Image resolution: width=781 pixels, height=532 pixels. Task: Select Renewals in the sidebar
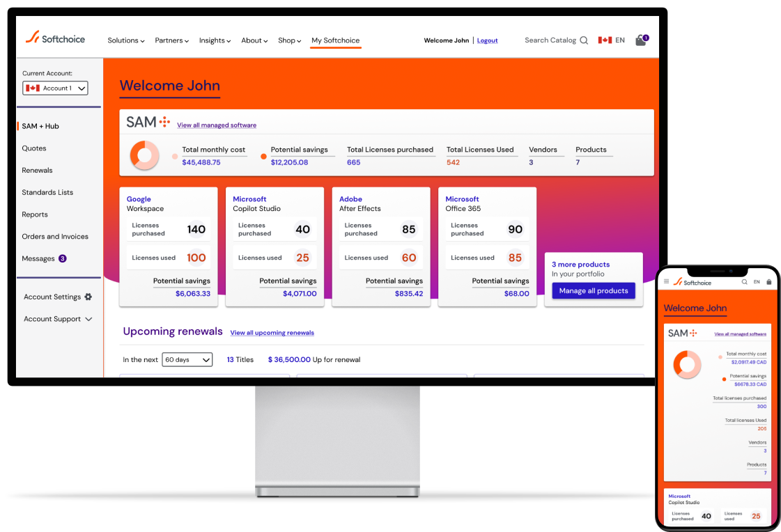pyautogui.click(x=37, y=170)
